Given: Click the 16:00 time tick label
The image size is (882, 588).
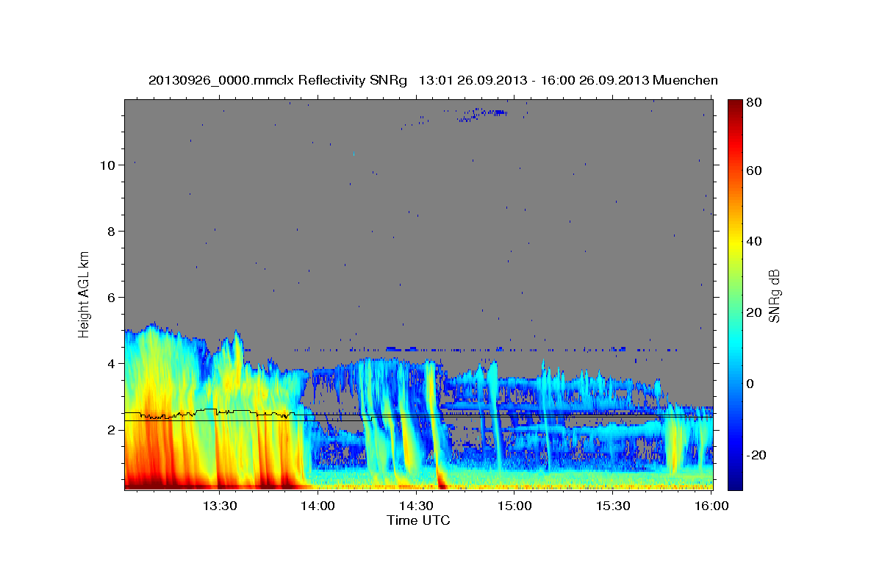Looking at the screenshot, I should (x=711, y=506).
